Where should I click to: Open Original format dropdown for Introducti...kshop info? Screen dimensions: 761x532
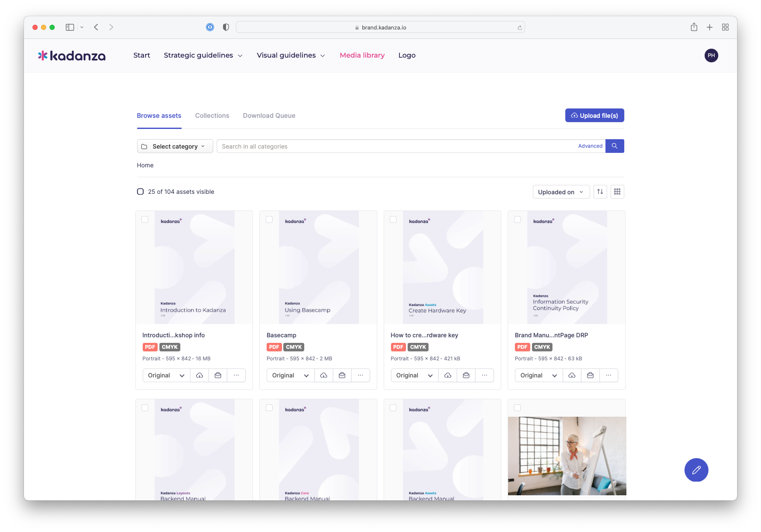166,375
